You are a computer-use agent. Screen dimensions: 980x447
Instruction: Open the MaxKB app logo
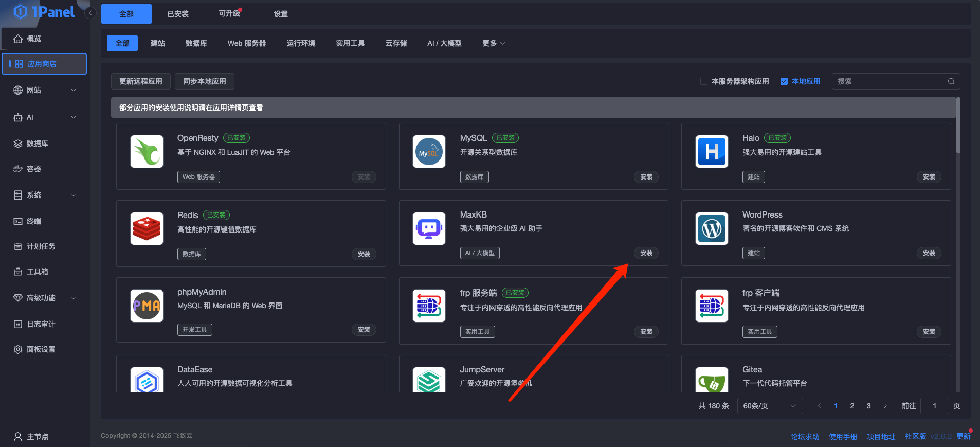pos(429,228)
